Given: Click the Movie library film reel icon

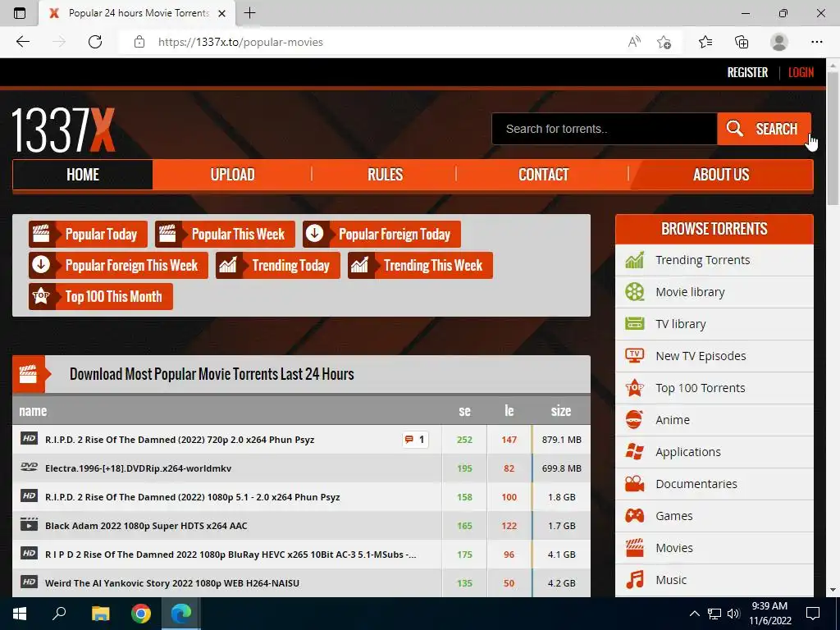Looking at the screenshot, I should [635, 292].
